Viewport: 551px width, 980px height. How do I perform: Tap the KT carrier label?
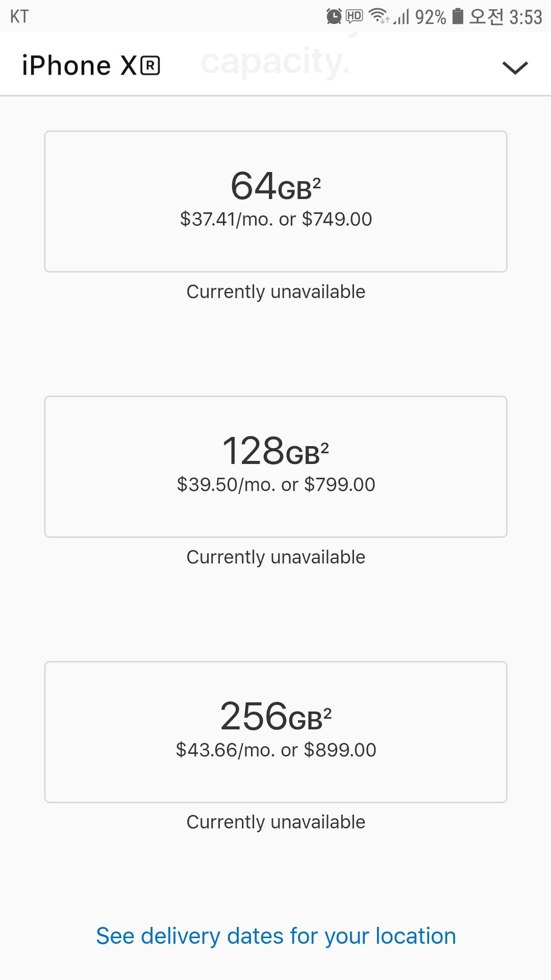[x=19, y=16]
